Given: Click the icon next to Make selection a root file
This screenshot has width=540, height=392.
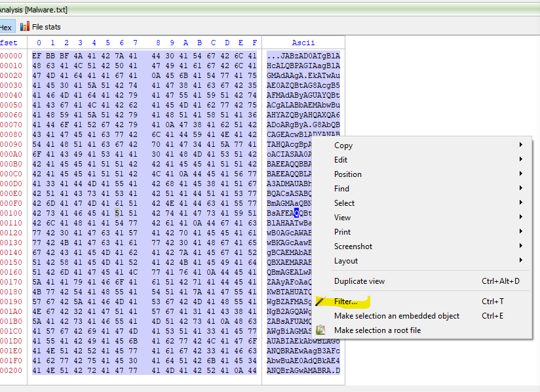Looking at the screenshot, I should click(x=320, y=330).
